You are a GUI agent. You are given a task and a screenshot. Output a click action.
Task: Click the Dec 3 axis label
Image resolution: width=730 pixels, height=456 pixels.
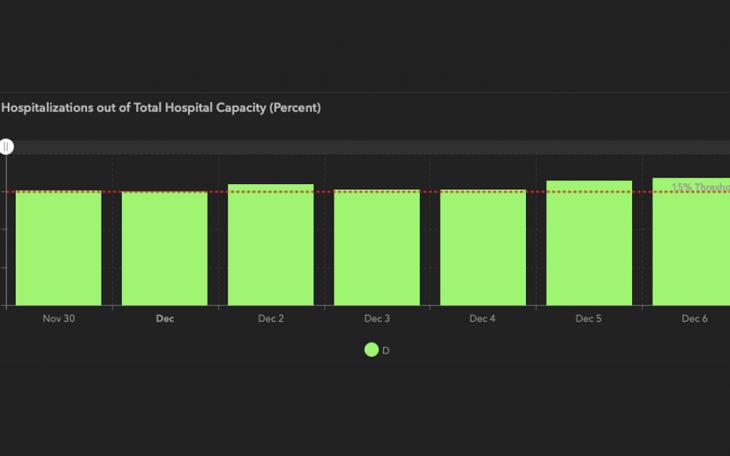[377, 319]
